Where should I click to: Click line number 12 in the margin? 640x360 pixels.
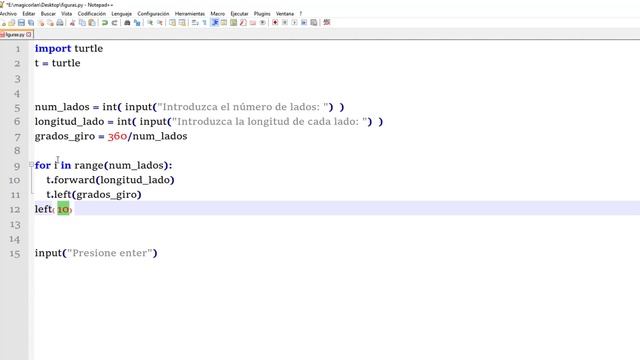pyautogui.click(x=15, y=209)
